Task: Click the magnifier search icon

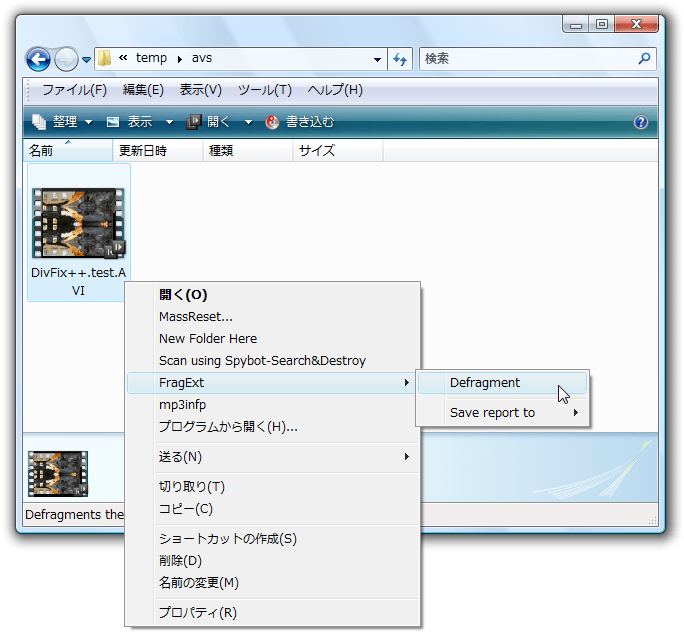Action: (x=644, y=58)
